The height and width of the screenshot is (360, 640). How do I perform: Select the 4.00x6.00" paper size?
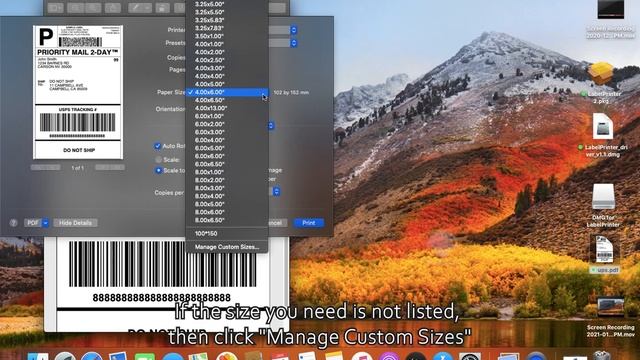pyautogui.click(x=227, y=92)
